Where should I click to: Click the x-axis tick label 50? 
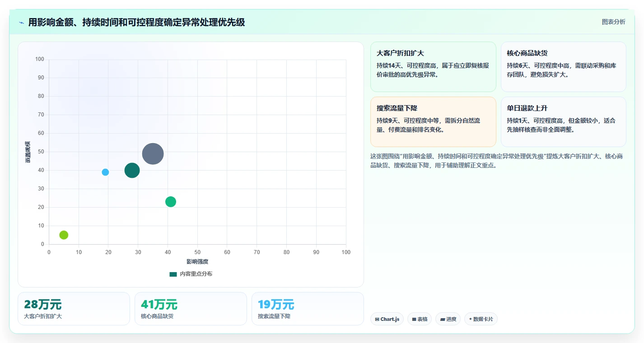coord(197,252)
